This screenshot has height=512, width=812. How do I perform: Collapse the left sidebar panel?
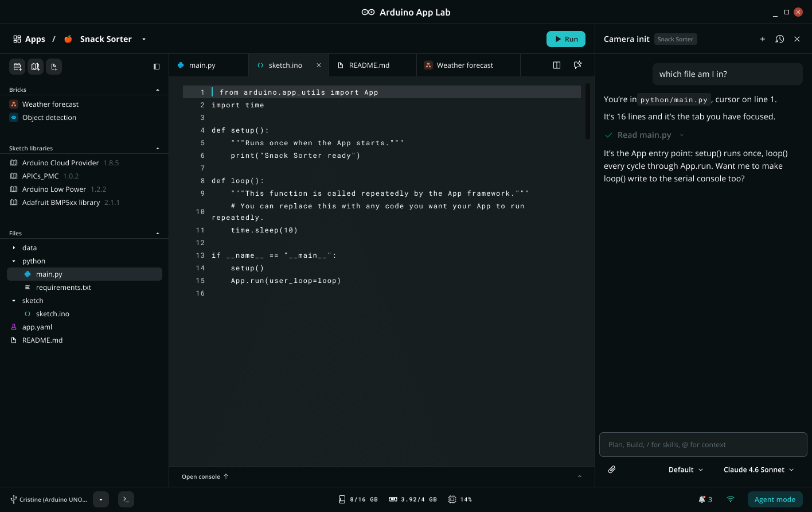point(157,67)
